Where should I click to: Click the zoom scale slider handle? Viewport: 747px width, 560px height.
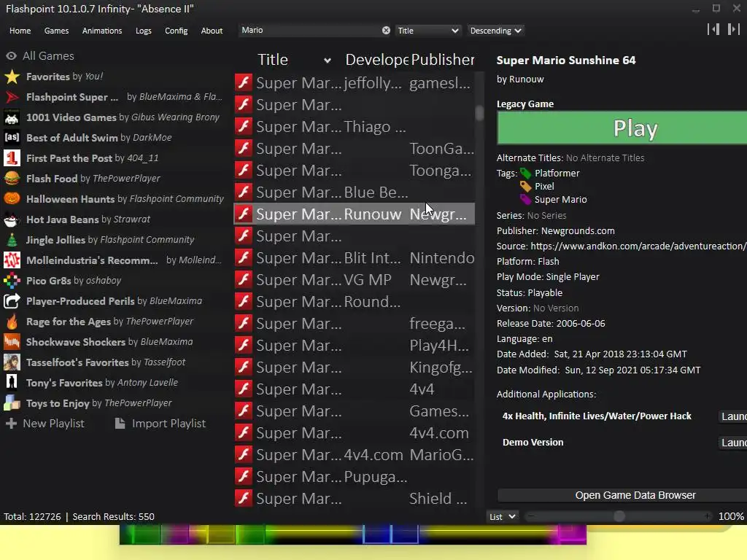(619, 516)
